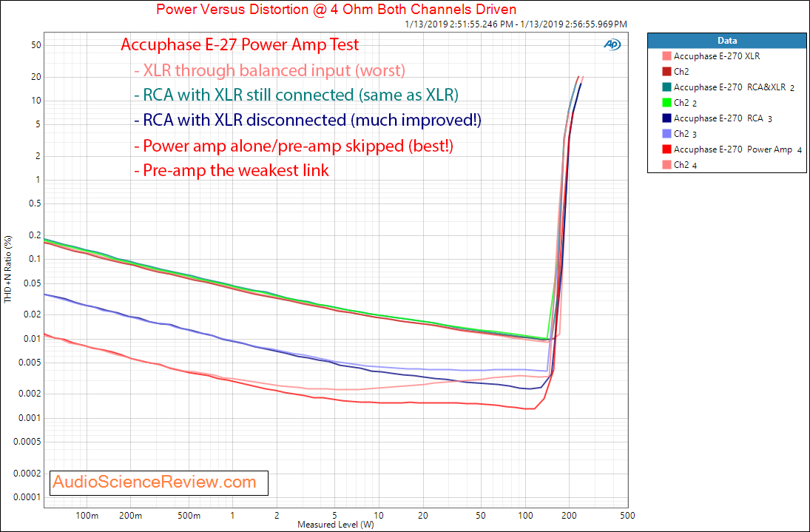Click the AudioScienceReview.com link box

[159, 483]
